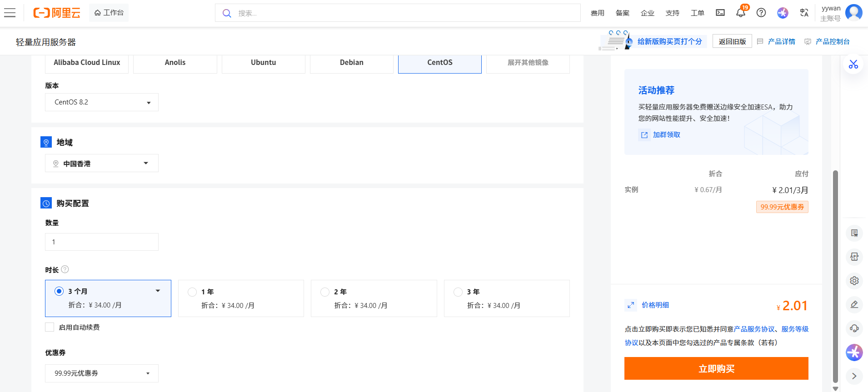Open the hamburger navigation menu
Image resolution: width=868 pixels, height=392 pixels.
click(10, 13)
